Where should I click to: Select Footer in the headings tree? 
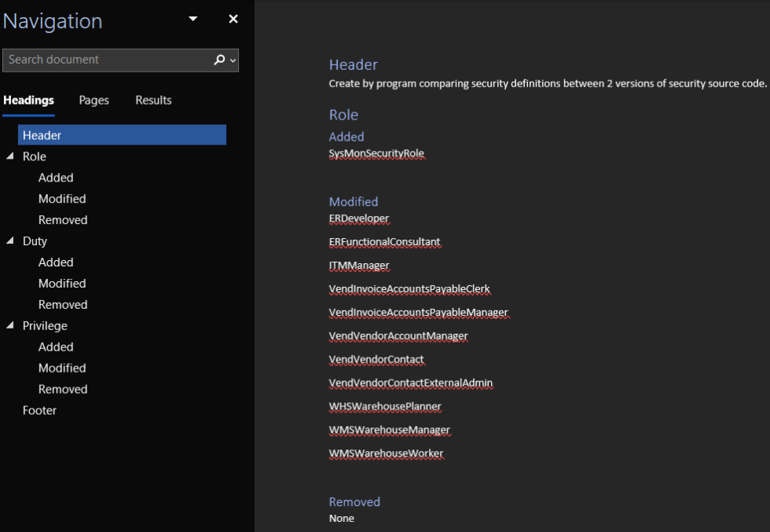point(39,409)
